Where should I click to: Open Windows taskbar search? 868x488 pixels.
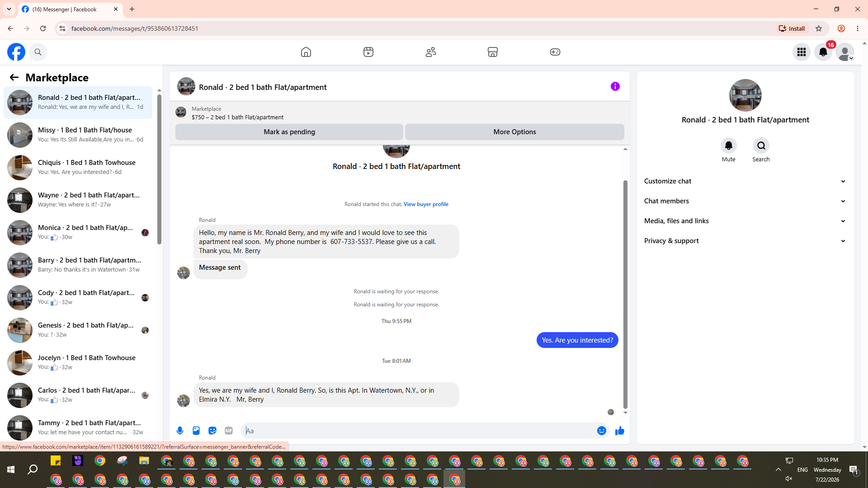pyautogui.click(x=33, y=470)
